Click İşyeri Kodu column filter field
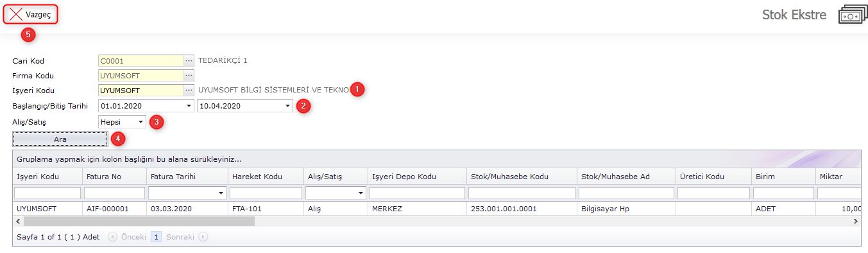This screenshot has width=868, height=253. click(x=47, y=193)
